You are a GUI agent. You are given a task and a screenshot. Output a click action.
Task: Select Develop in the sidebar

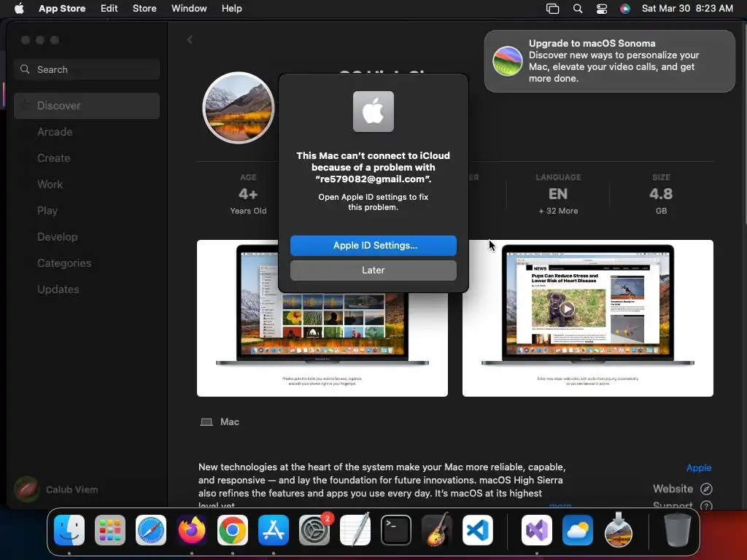point(87,237)
